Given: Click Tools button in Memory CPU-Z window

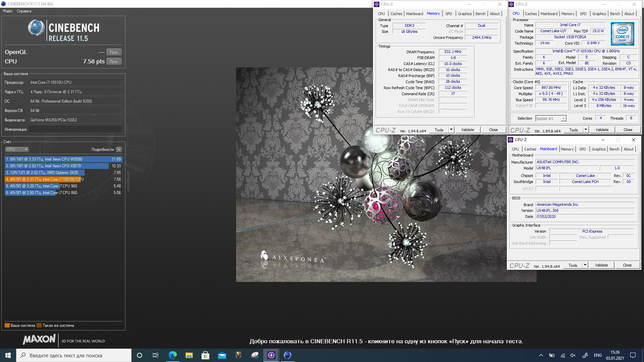Looking at the screenshot, I should point(439,130).
